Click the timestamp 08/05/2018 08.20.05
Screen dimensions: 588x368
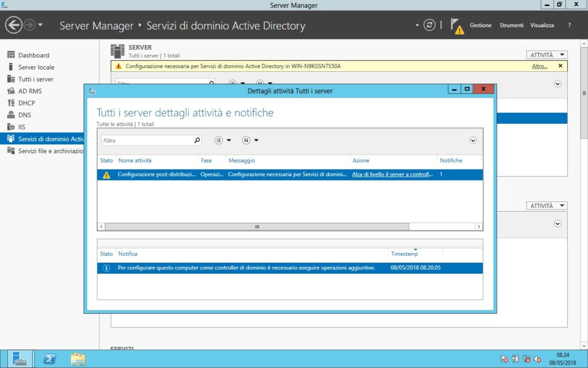pyautogui.click(x=416, y=268)
